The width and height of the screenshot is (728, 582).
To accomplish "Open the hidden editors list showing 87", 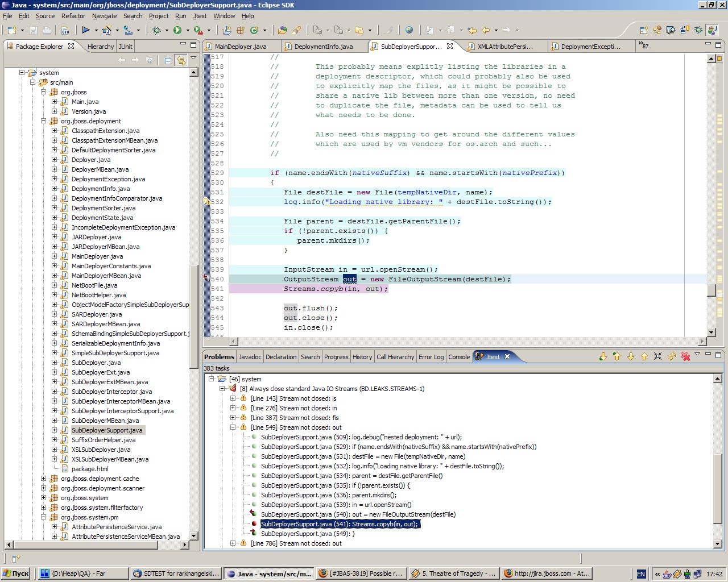I will point(643,45).
